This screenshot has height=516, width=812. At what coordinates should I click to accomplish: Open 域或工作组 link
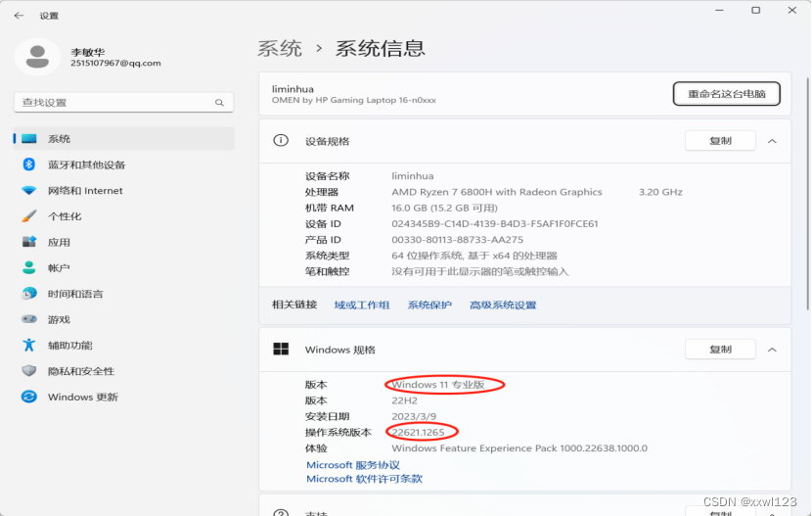(362, 305)
